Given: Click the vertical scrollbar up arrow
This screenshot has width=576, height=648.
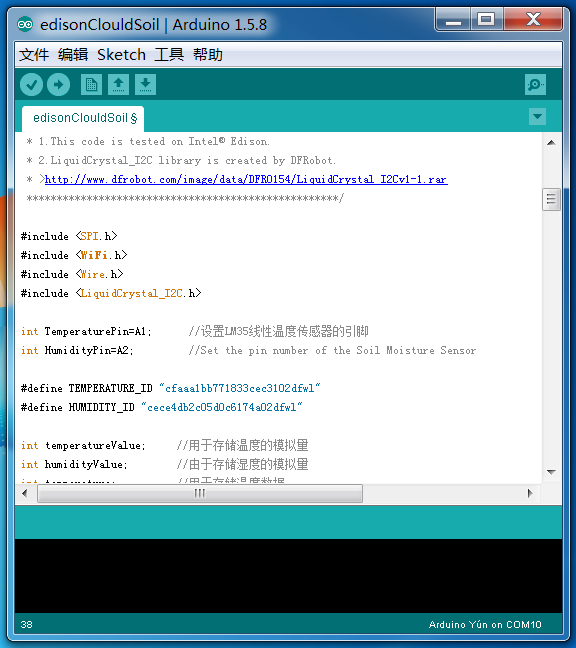Looking at the screenshot, I should 551,143.
